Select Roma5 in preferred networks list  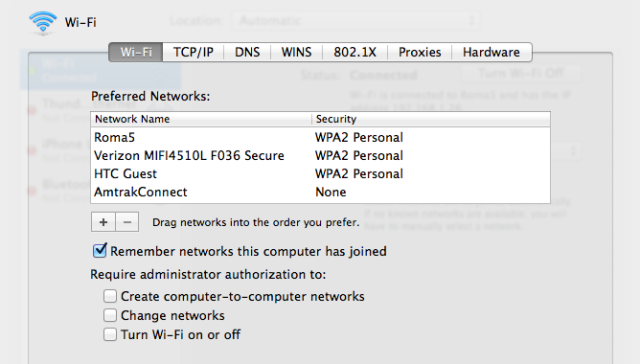320,138
